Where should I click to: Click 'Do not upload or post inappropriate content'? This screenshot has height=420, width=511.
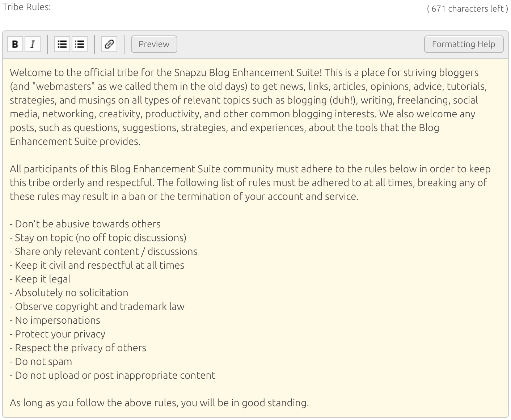pyautogui.click(x=113, y=375)
